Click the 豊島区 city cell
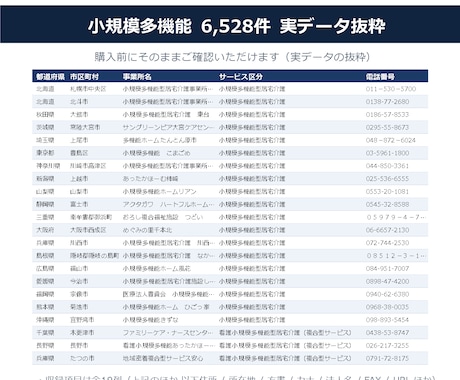 [x=79, y=153]
